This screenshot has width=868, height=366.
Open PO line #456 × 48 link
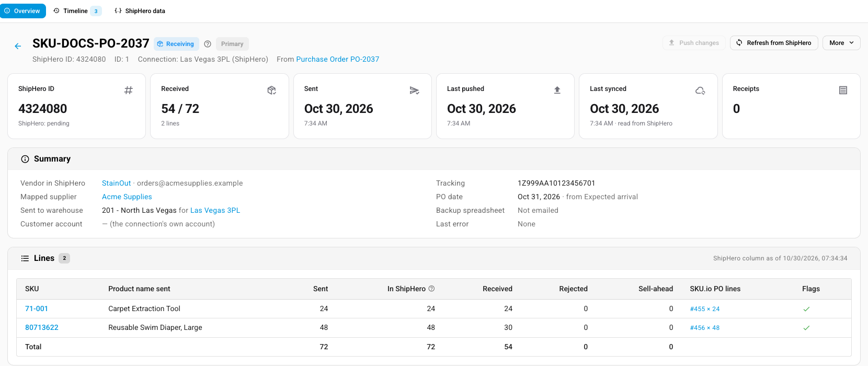click(705, 328)
